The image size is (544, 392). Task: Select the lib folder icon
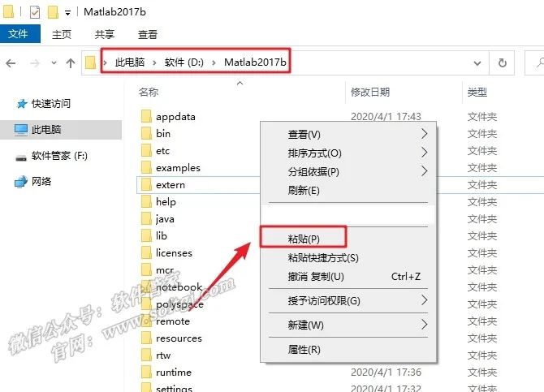pos(146,235)
